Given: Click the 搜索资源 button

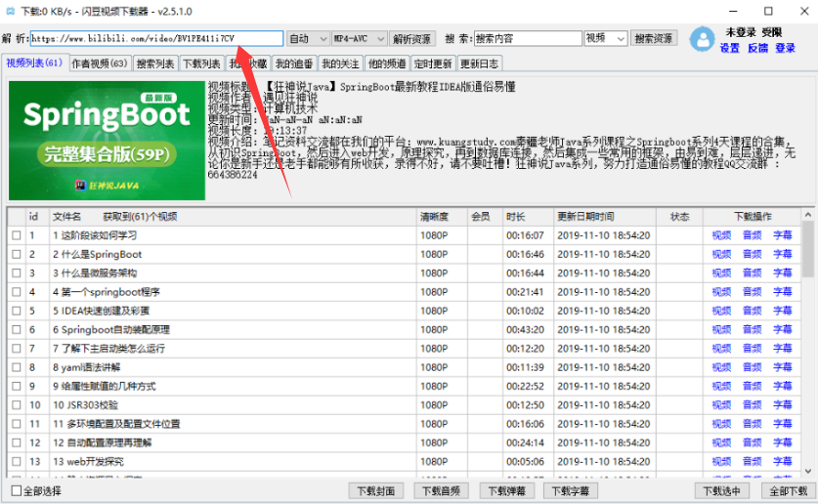Looking at the screenshot, I should [x=653, y=39].
